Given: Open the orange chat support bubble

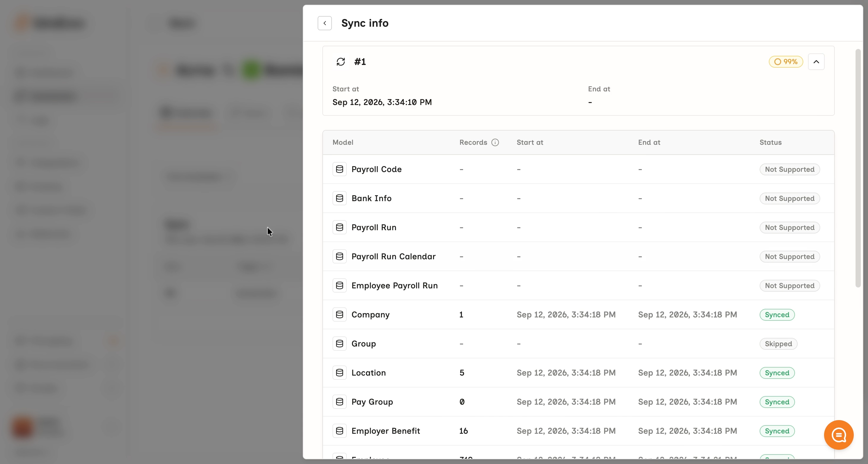Looking at the screenshot, I should 839,435.
